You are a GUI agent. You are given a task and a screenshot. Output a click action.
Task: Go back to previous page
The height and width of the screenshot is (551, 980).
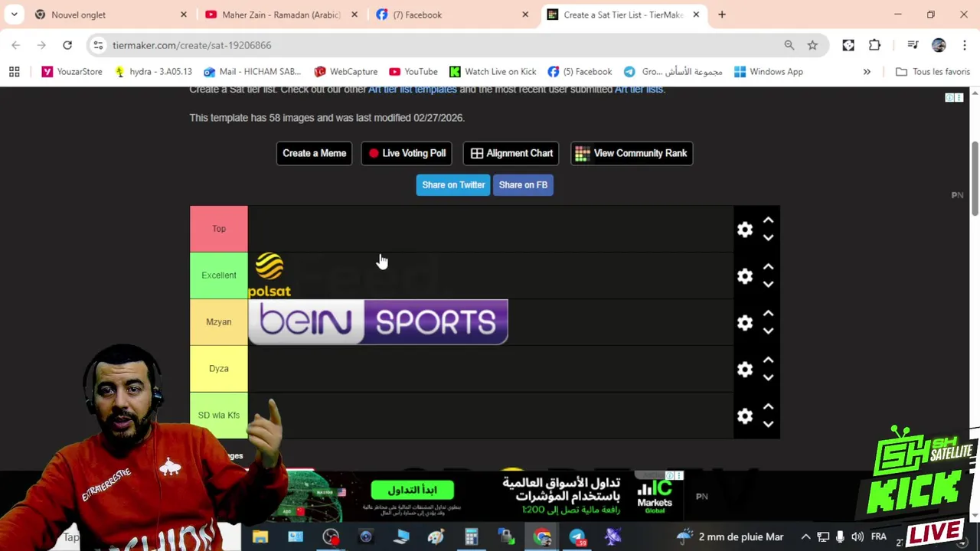click(16, 45)
